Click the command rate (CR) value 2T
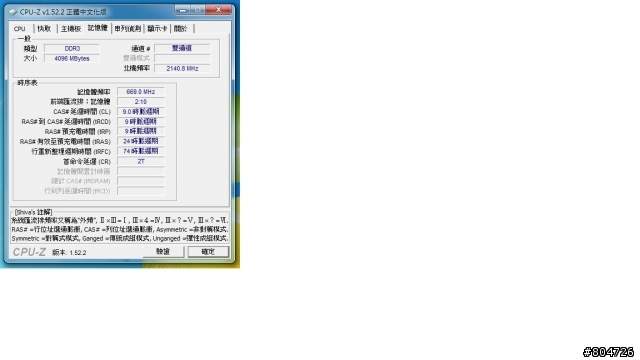Viewport: 640px width, 360px height. tap(141, 161)
